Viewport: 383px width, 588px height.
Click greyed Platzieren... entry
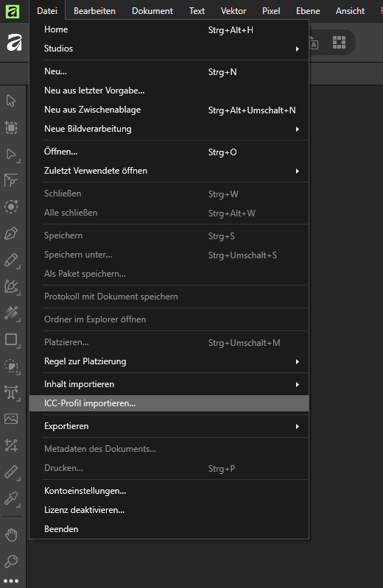coord(169,342)
